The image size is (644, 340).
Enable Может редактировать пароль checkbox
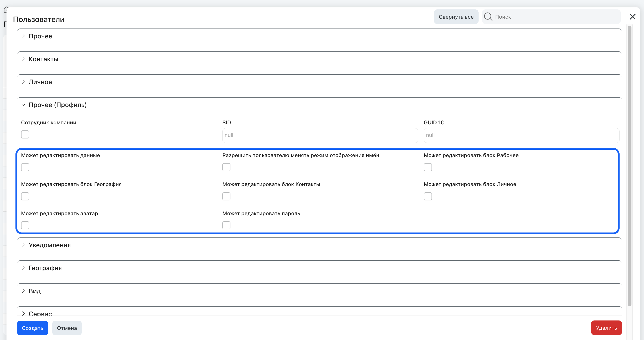pos(226,225)
